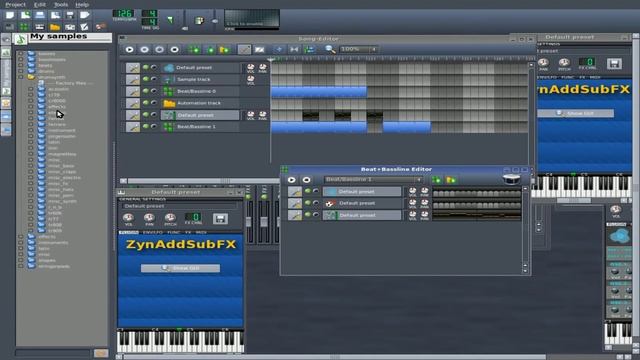Open the Project menu

point(16,4)
